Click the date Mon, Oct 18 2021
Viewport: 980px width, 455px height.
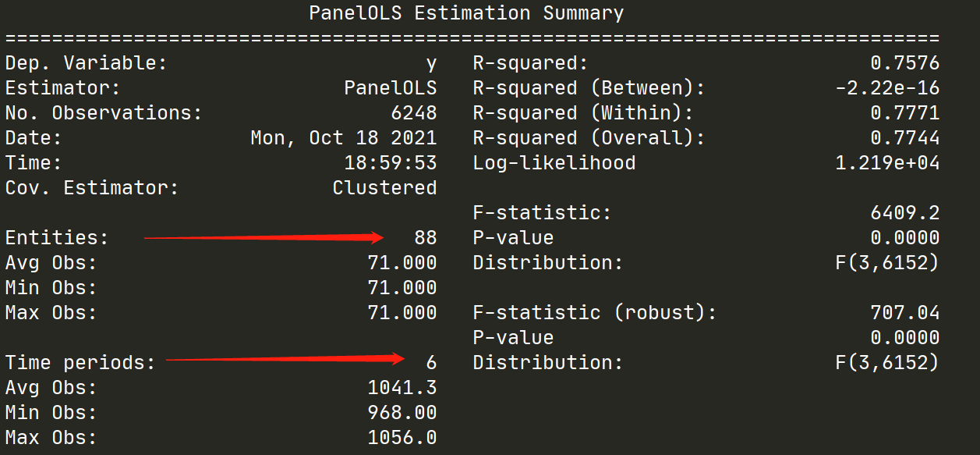pos(345,137)
